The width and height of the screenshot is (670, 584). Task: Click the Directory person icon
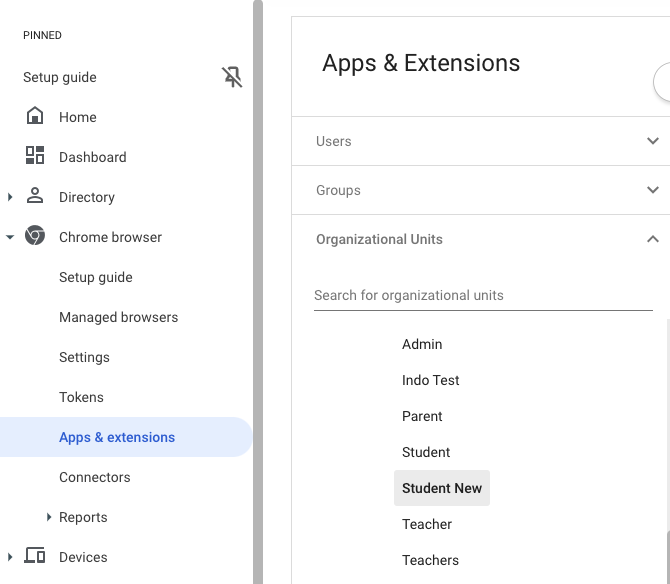coord(35,196)
